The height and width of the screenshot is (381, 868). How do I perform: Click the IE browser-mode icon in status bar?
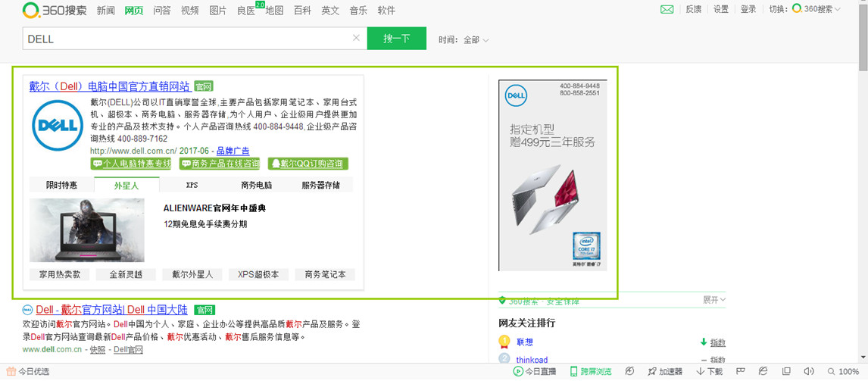click(763, 371)
